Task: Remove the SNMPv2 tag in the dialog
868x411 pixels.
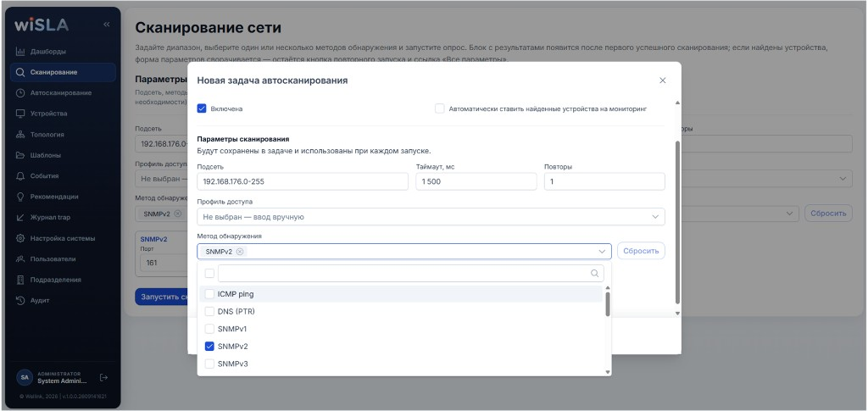Action: (240, 251)
